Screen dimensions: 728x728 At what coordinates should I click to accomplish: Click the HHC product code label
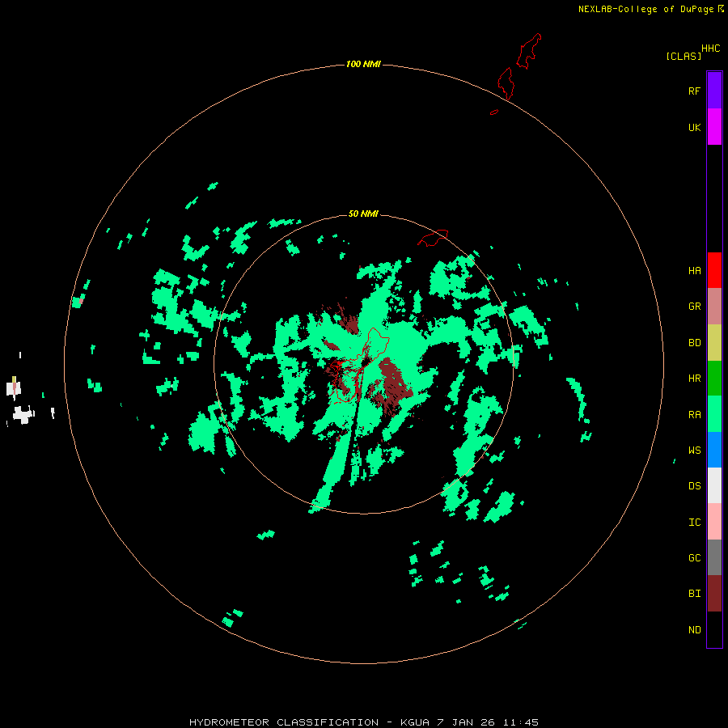point(710,49)
